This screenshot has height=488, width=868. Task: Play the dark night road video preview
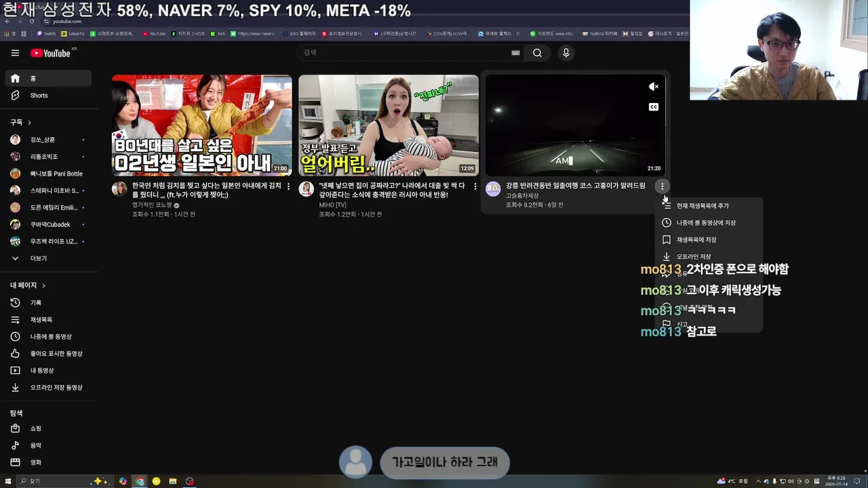click(x=575, y=125)
